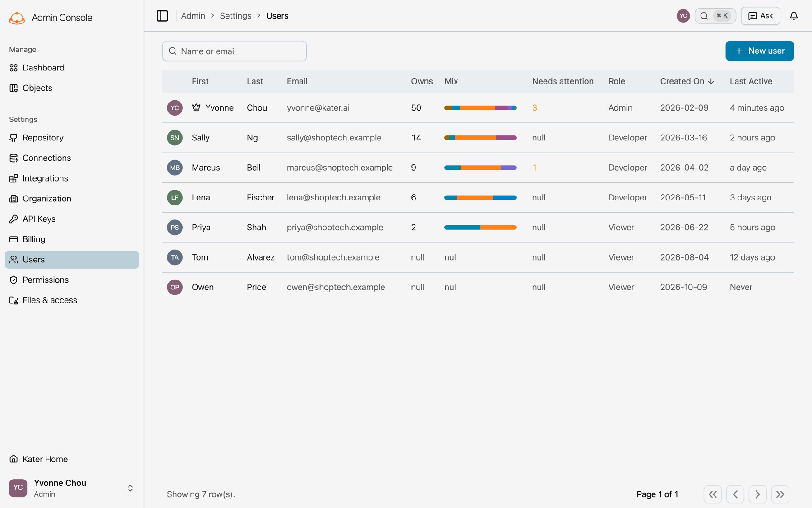Click Priya's Mix color bar
The height and width of the screenshot is (508, 812).
480,228
